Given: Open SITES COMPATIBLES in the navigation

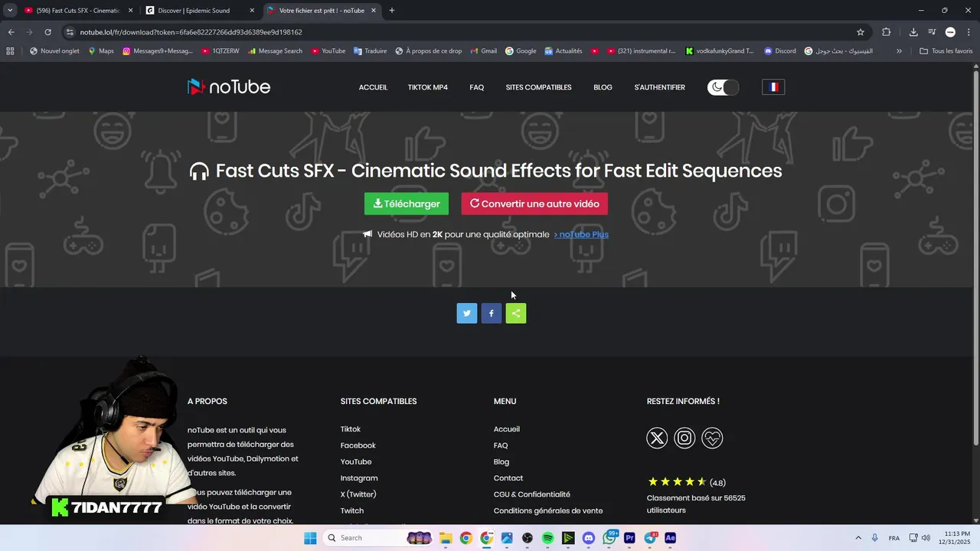Looking at the screenshot, I should [x=538, y=87].
